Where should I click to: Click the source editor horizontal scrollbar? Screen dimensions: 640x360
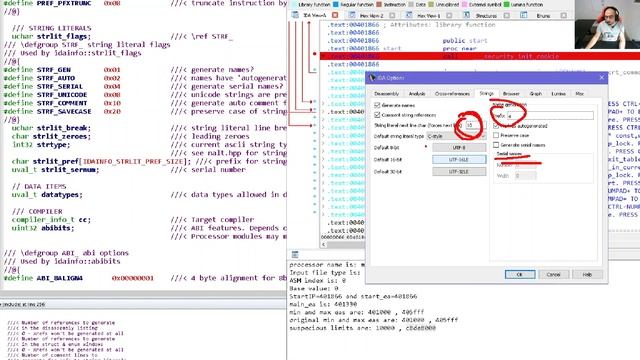point(143,294)
